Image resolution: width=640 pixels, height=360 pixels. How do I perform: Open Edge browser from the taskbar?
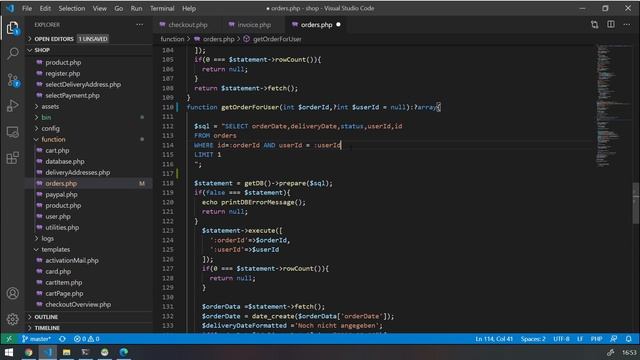(124, 352)
